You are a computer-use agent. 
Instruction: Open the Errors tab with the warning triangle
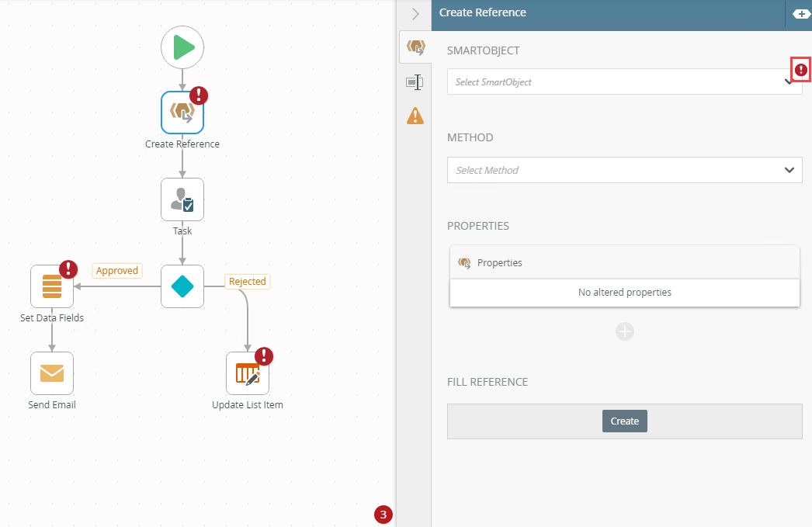coord(415,116)
